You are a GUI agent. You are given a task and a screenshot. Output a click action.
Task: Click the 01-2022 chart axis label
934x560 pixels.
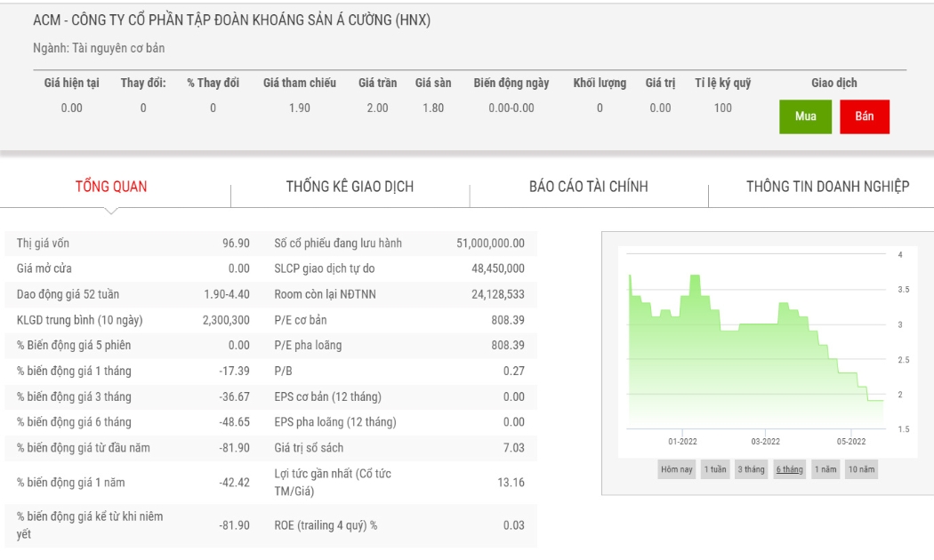coord(682,442)
